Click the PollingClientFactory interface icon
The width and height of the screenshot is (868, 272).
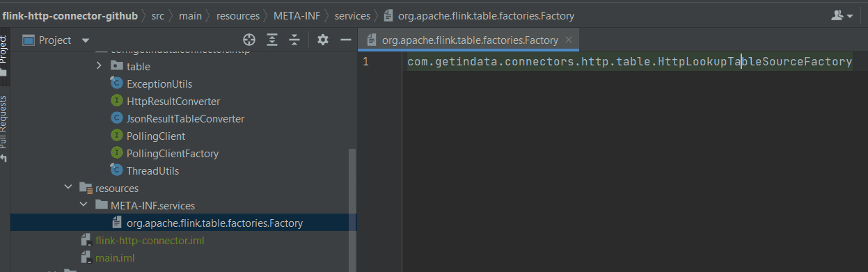116,153
